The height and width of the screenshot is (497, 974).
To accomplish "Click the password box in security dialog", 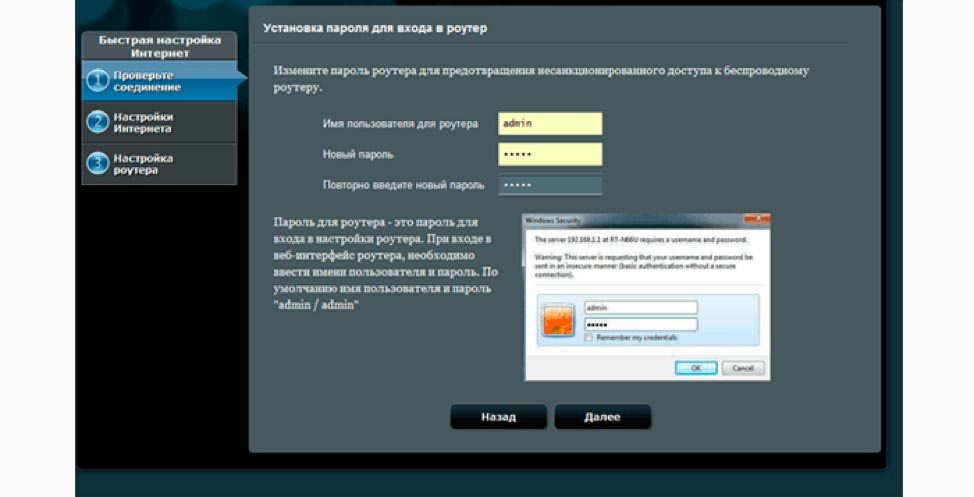I will (640, 324).
